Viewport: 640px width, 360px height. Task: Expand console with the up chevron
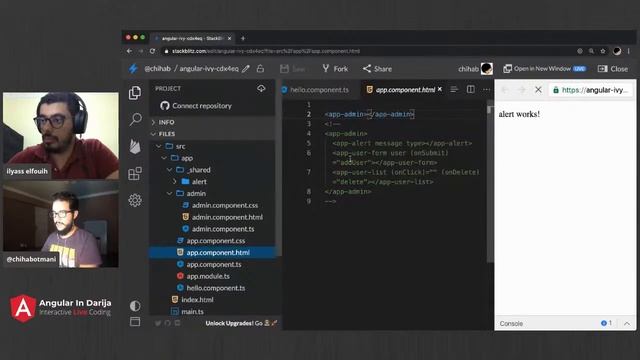627,323
